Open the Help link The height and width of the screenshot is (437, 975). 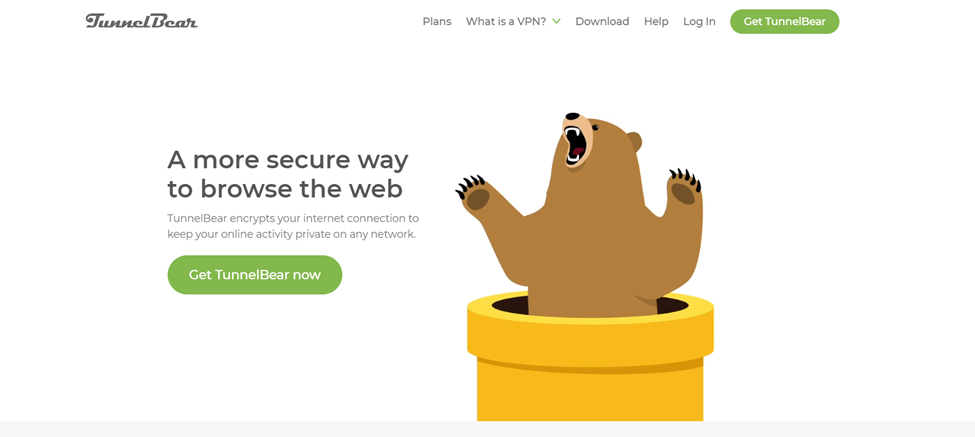pyautogui.click(x=656, y=22)
